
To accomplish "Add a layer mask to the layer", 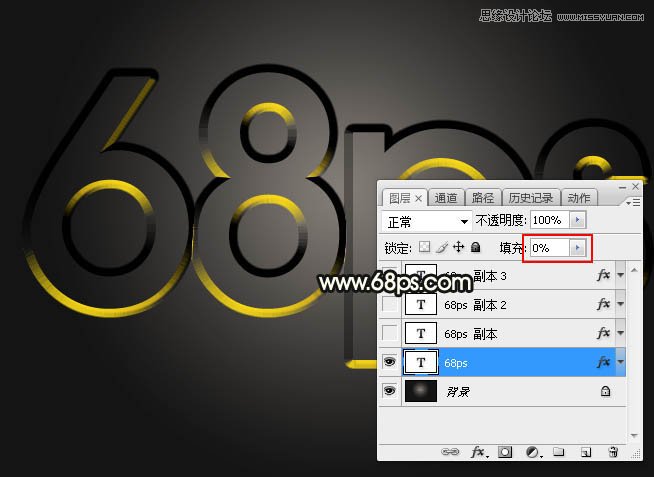I will pyautogui.click(x=505, y=452).
